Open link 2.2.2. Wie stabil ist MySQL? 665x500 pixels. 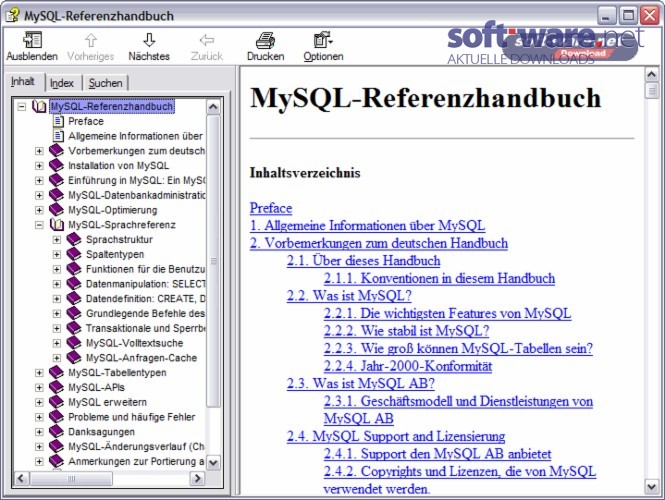coord(406,331)
